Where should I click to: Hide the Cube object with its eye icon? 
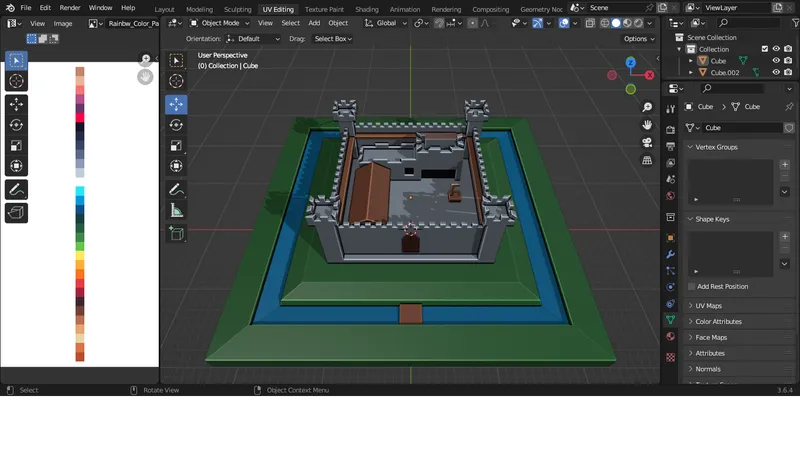[776, 61]
